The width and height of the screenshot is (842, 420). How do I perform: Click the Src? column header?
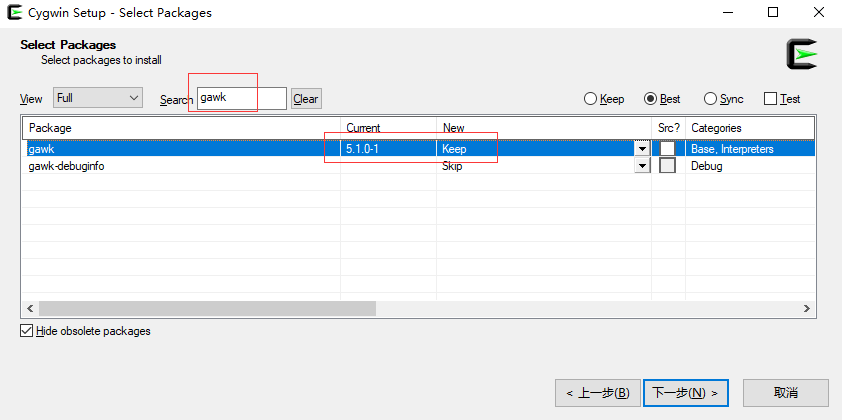tap(669, 128)
